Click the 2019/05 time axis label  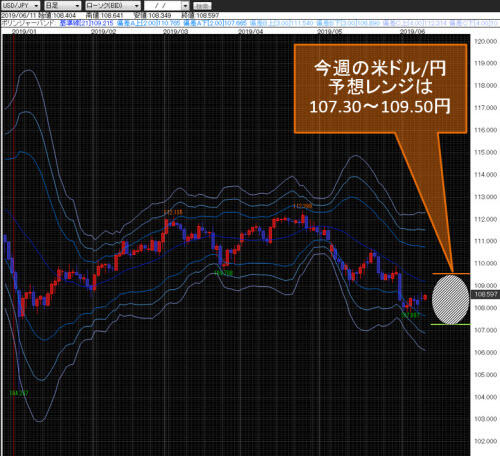click(330, 31)
